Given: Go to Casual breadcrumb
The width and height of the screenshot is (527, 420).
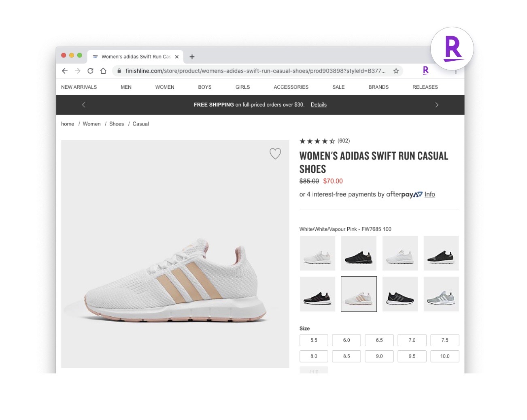Looking at the screenshot, I should point(140,124).
